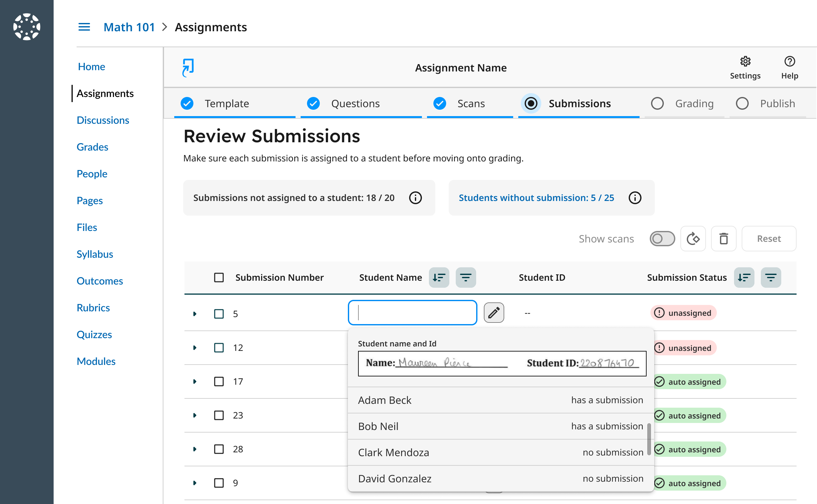Open the hamburger navigation menu
Image resolution: width=817 pixels, height=504 pixels.
tap(84, 27)
